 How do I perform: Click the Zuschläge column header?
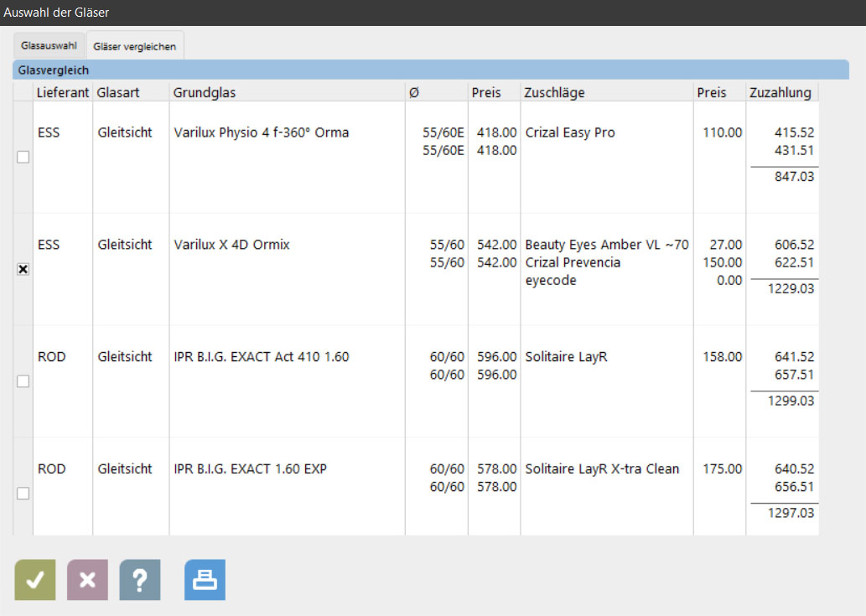click(x=554, y=92)
